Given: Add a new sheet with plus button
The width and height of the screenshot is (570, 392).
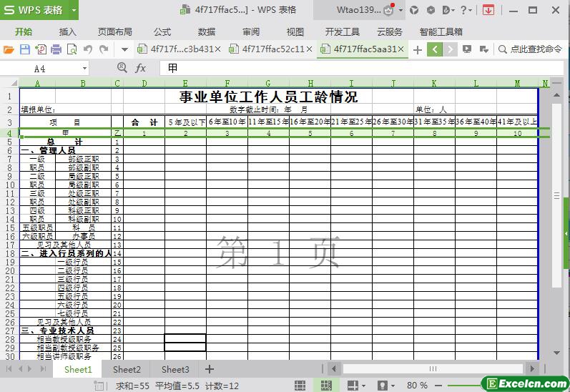Looking at the screenshot, I should [x=210, y=369].
